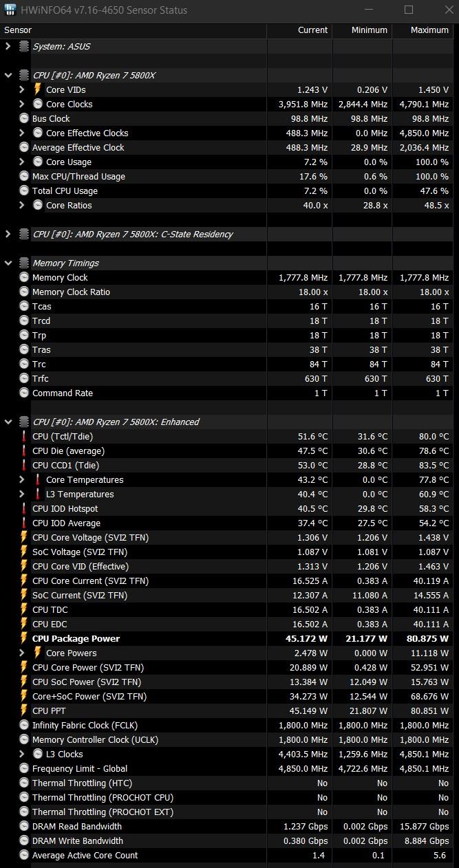459x868 pixels.
Task: Click the chip icon beside Memory Timings
Action: point(24,263)
